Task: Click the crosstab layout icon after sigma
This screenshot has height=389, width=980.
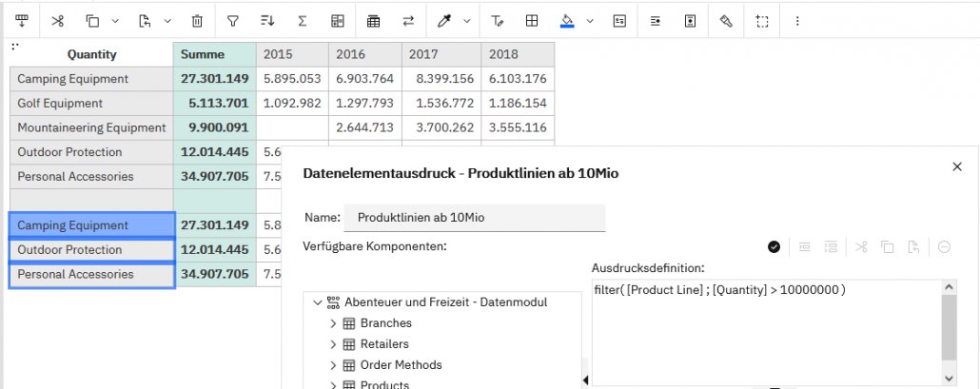Action: point(338,21)
